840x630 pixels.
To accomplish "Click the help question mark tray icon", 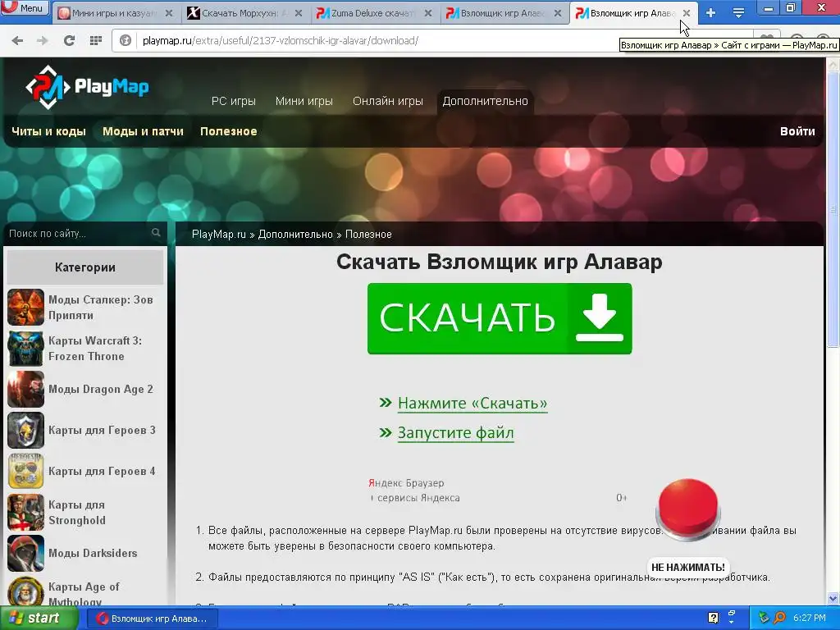I will click(713, 619).
